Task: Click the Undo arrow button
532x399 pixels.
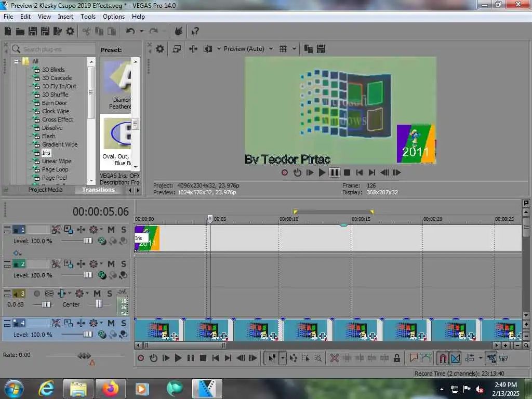Action: click(x=130, y=31)
